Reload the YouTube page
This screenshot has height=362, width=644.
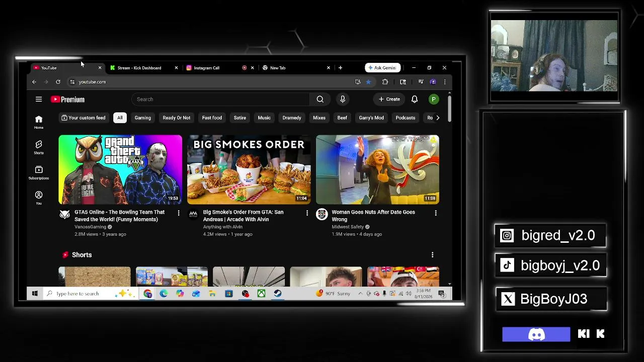click(58, 82)
